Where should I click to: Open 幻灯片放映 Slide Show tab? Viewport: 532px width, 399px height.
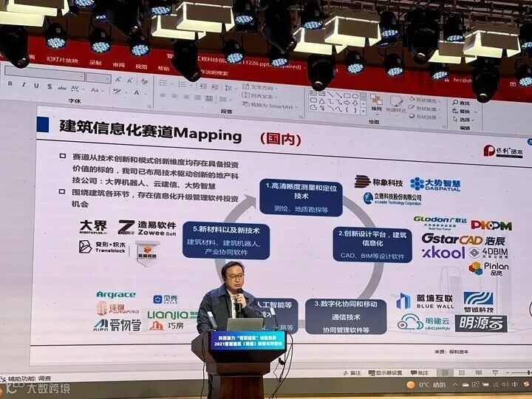coord(62,60)
